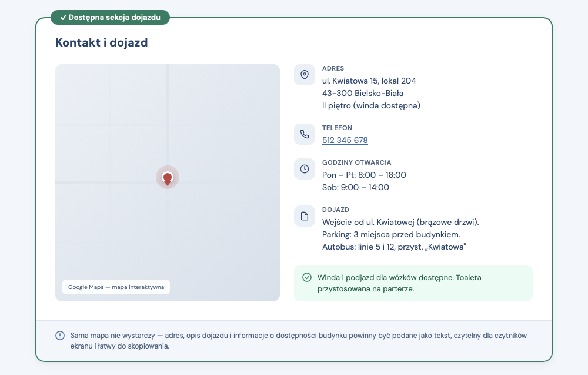
Task: Click the document icon next to DOJAZD
Action: tap(304, 216)
